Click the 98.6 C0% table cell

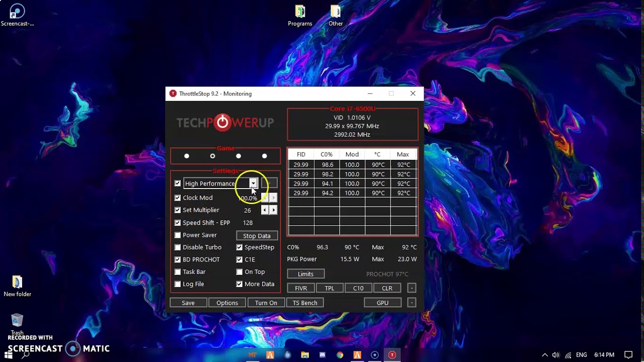[x=327, y=165]
